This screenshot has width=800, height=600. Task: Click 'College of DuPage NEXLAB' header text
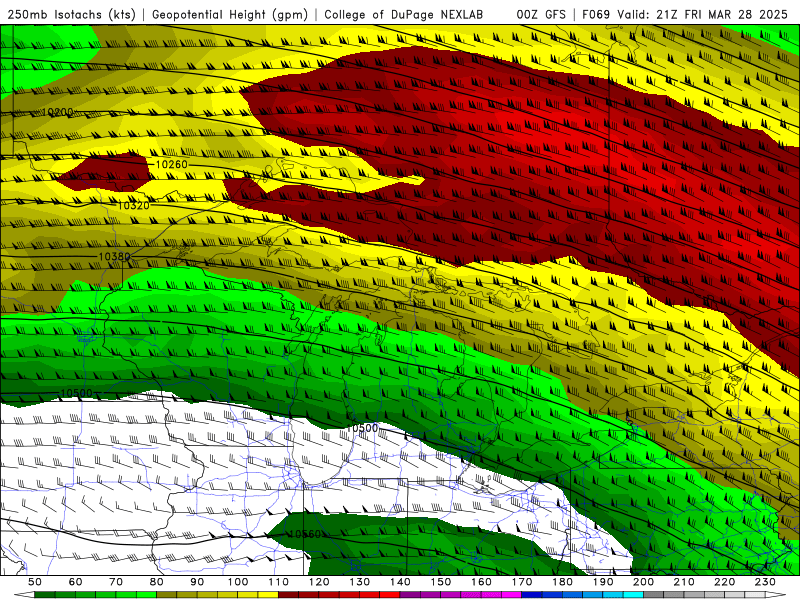point(404,14)
